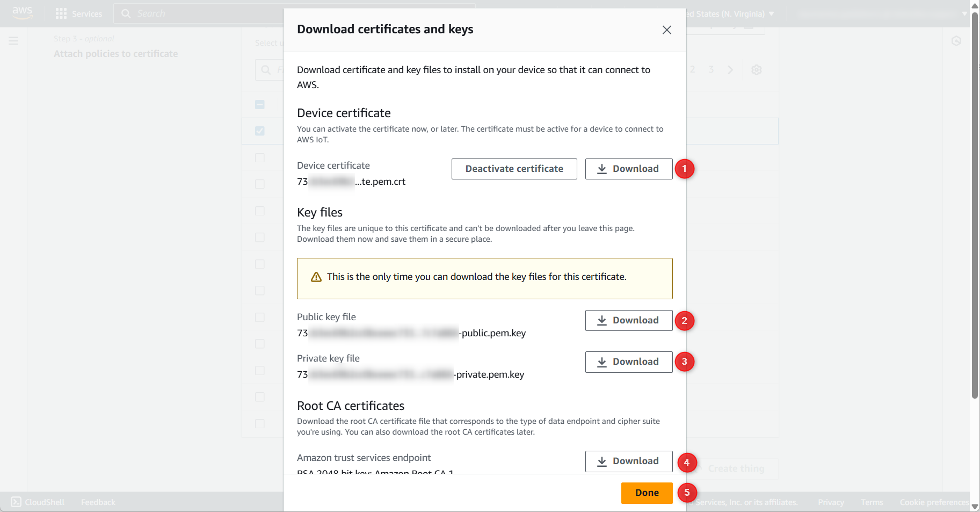Click the hexagon info panel icon
This screenshot has width=980, height=512.
coord(956,41)
